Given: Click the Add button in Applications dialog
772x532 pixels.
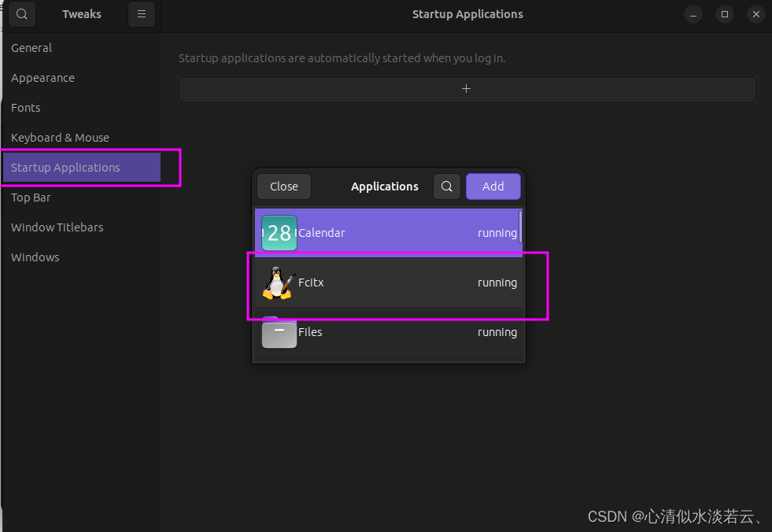Looking at the screenshot, I should 493,187.
